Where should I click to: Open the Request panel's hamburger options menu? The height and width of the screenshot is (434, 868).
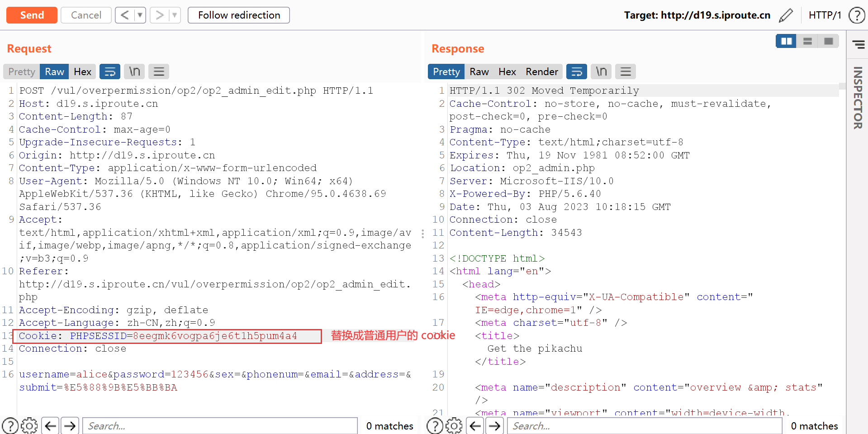[x=159, y=72]
